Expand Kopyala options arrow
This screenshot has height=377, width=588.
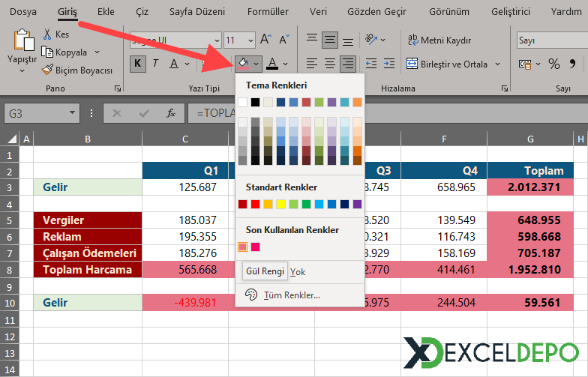point(97,52)
